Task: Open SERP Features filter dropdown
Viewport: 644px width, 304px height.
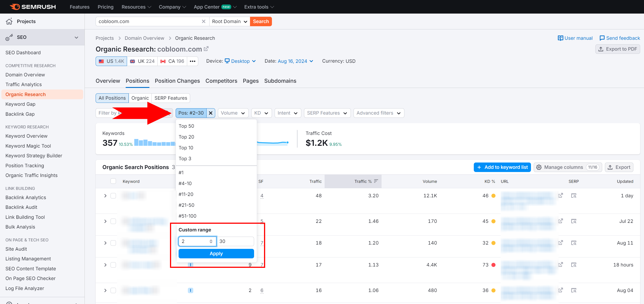Action: point(327,113)
